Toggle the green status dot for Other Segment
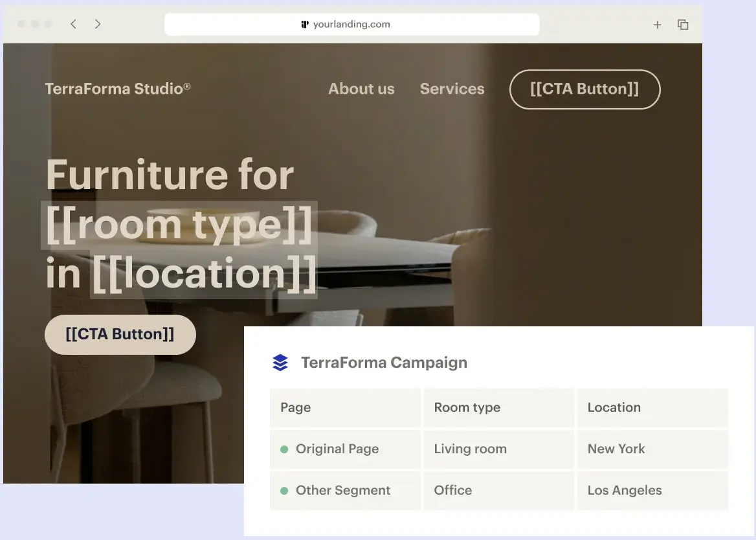 285,490
